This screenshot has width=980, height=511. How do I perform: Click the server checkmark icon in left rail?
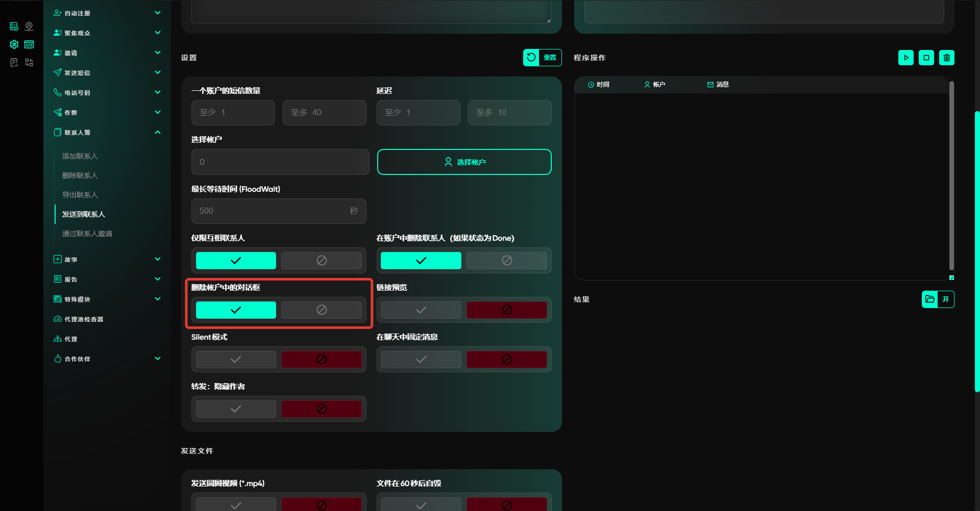coord(14,27)
